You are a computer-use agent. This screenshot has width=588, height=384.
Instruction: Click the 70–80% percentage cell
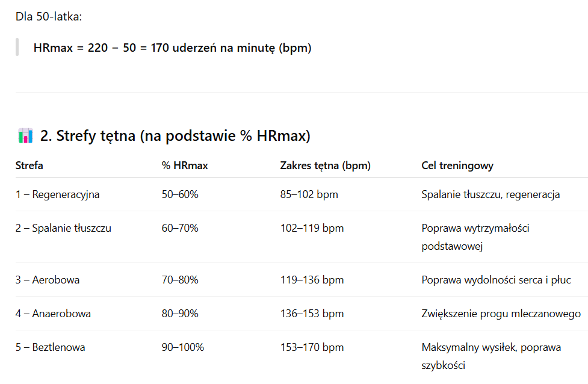pos(180,280)
